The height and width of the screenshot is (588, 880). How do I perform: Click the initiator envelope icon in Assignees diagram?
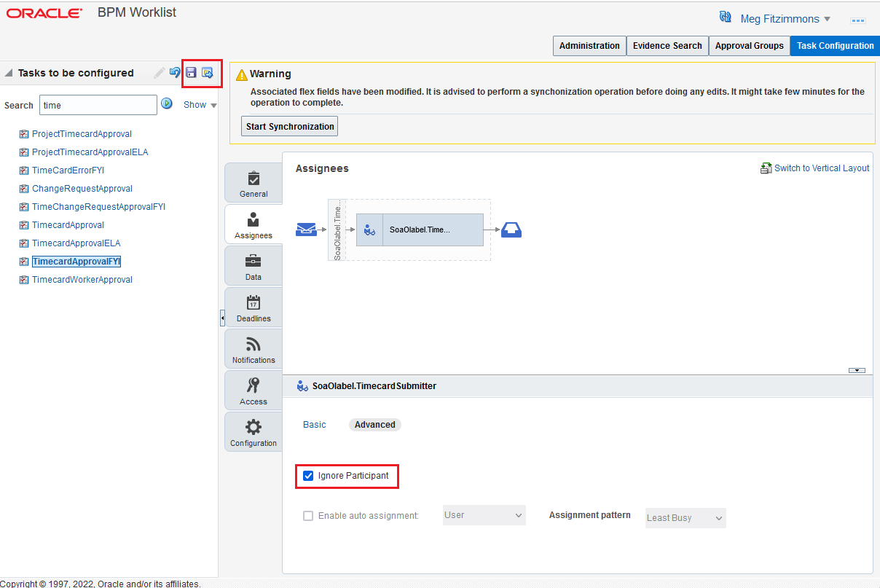306,230
